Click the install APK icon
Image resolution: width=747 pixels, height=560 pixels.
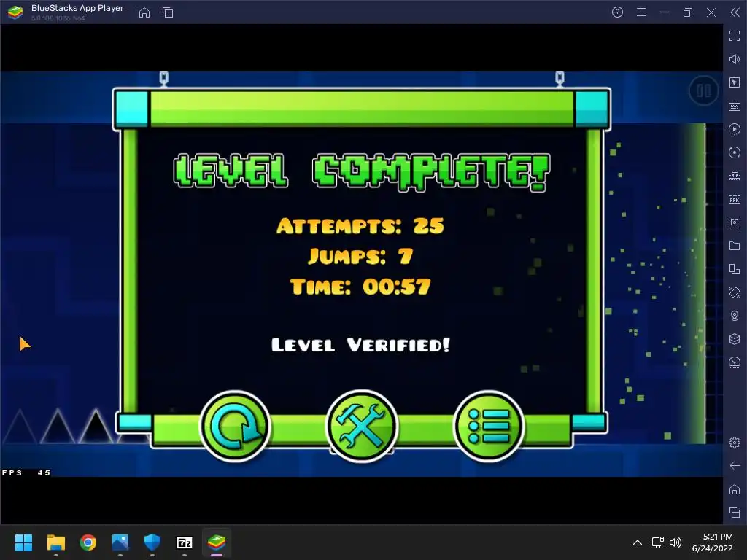click(735, 199)
